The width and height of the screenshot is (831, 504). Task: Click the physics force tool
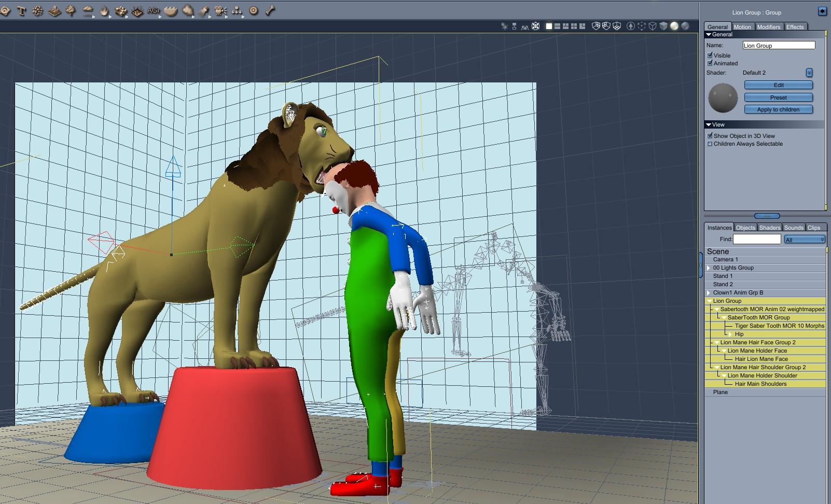pyautogui.click(x=237, y=10)
